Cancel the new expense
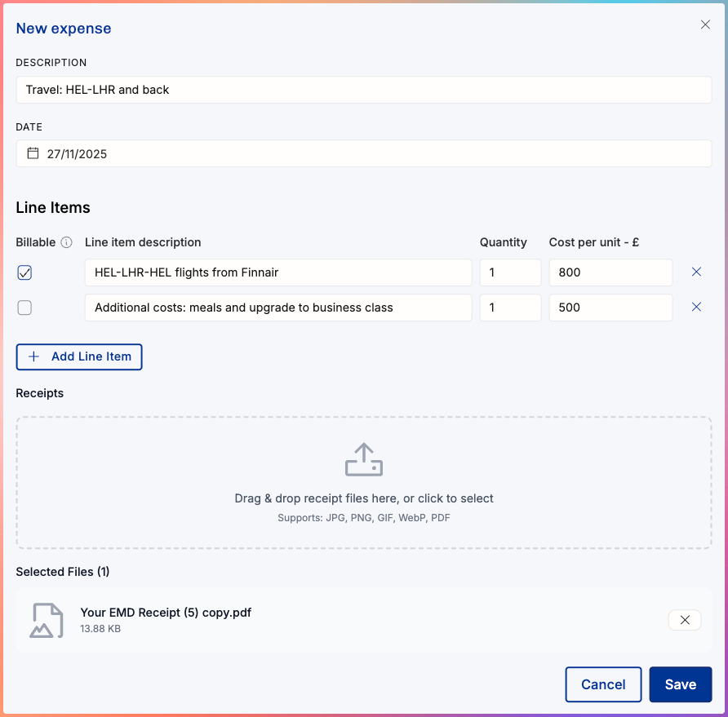This screenshot has height=717, width=728. pos(603,684)
